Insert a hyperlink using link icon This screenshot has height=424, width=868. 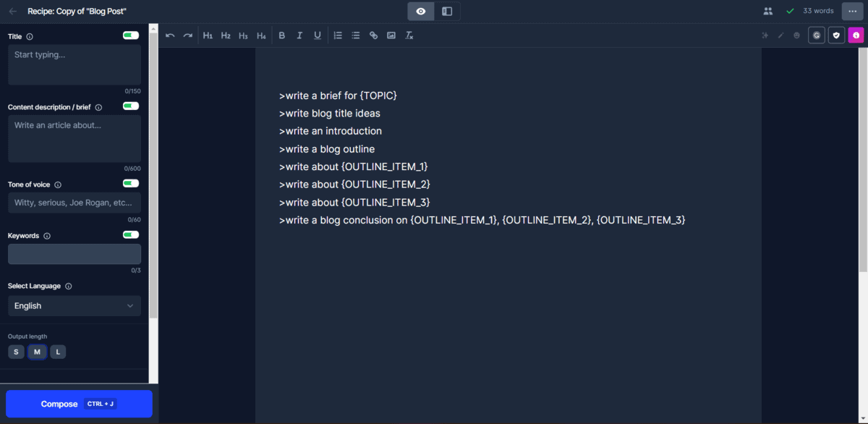[373, 35]
